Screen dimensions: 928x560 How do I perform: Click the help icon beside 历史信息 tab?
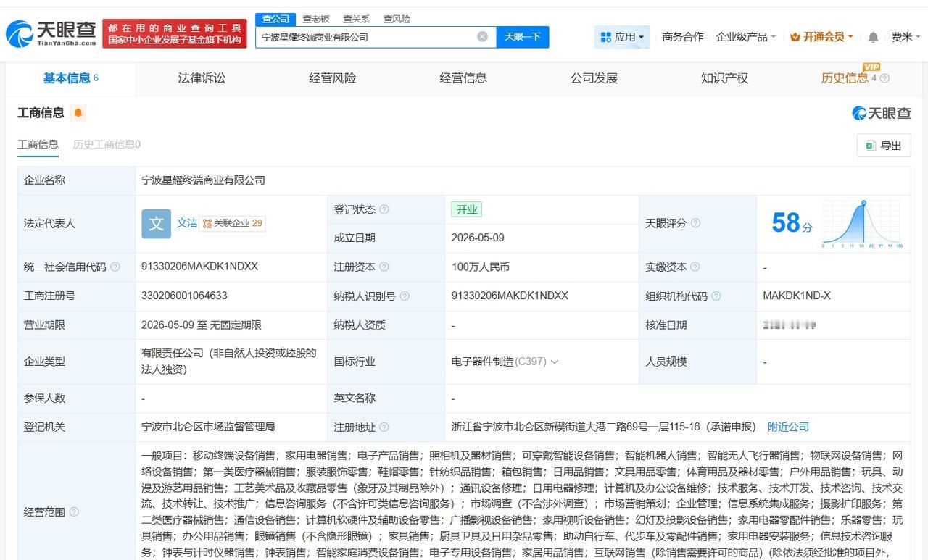(884, 78)
